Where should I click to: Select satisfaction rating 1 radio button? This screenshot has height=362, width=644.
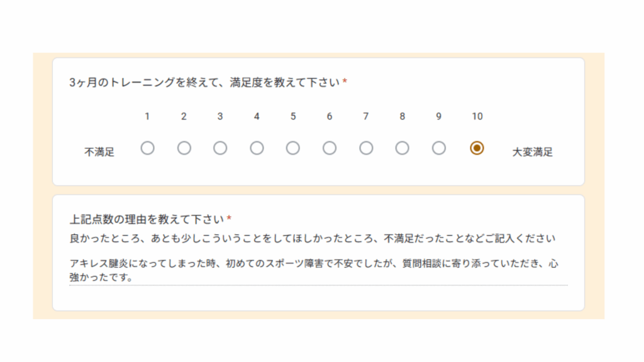[x=147, y=148]
